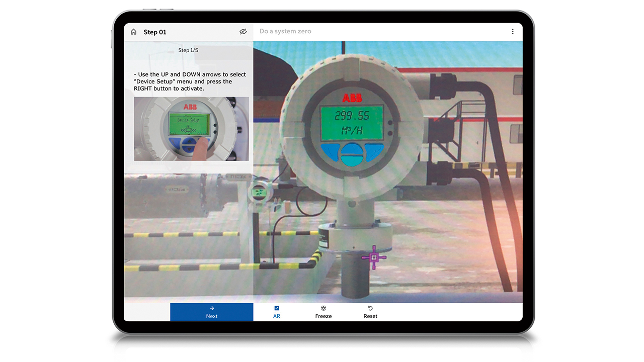The height and width of the screenshot is (362, 644).
Task: Click the 'Do a system zero' procedure title
Action: click(x=285, y=31)
